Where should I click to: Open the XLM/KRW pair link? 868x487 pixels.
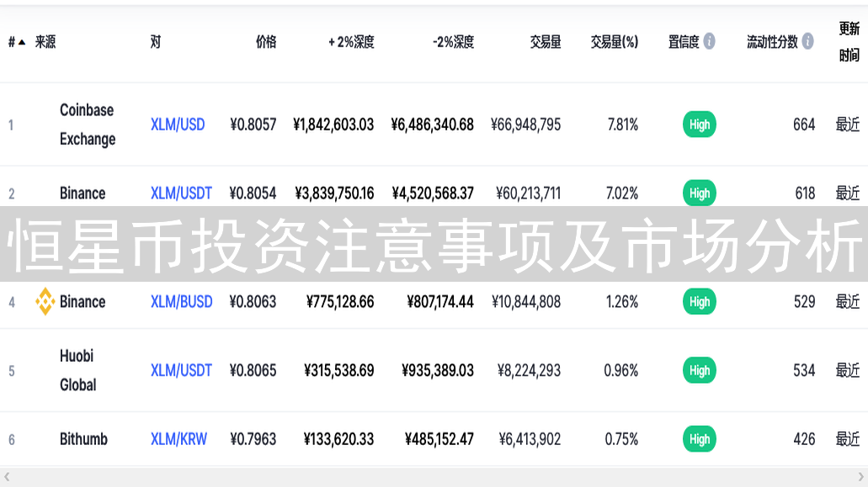click(x=178, y=439)
